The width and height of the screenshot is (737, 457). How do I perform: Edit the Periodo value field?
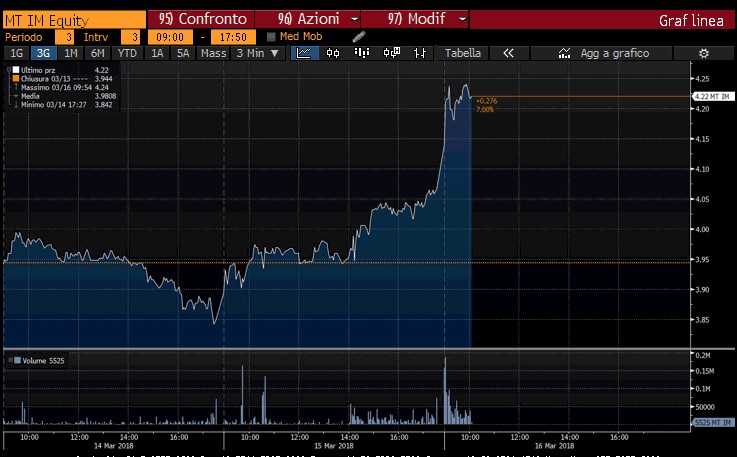click(x=64, y=37)
